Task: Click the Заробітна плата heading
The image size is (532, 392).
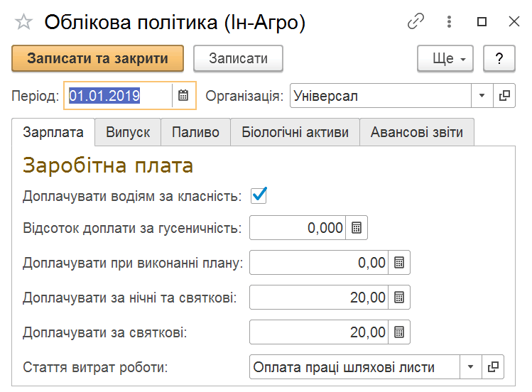Action: point(108,165)
